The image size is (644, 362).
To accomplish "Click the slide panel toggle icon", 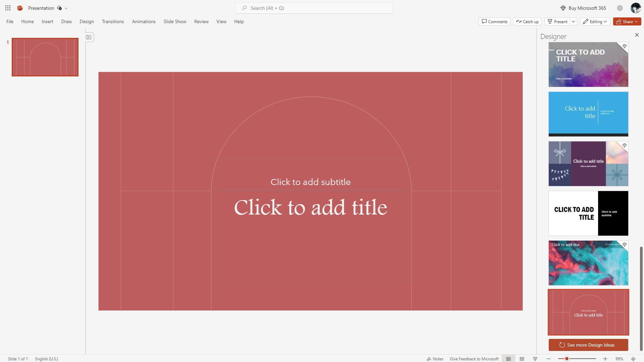I will point(89,37).
